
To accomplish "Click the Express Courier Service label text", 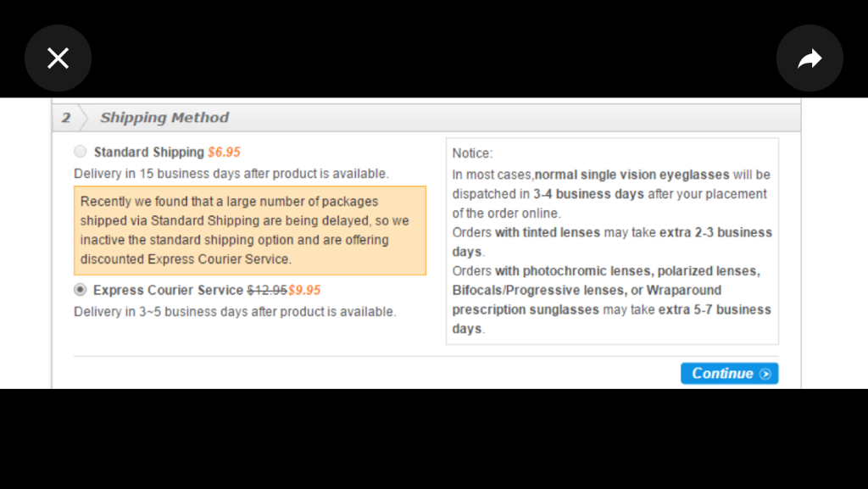I will pos(168,290).
